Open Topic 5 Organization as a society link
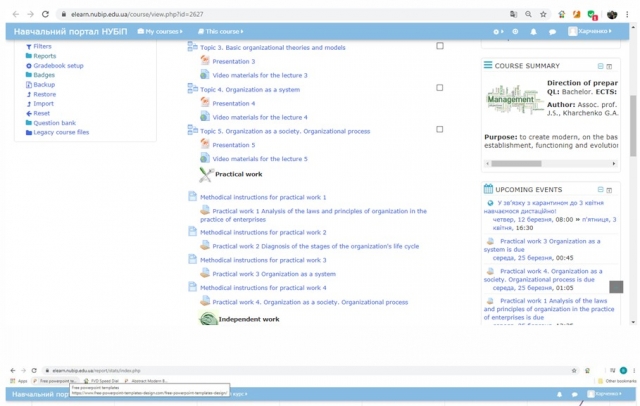640x406 pixels. click(x=285, y=131)
